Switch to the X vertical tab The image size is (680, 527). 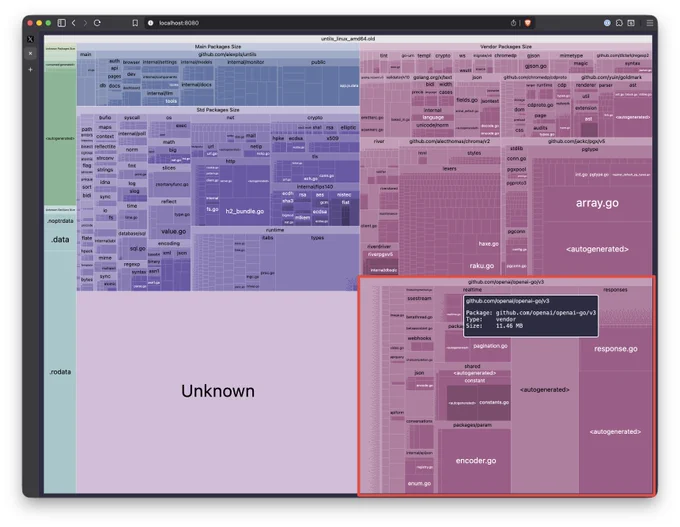[30, 39]
